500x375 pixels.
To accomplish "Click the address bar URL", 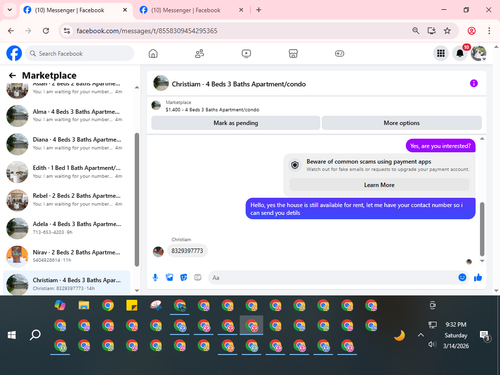I will 147,31.
